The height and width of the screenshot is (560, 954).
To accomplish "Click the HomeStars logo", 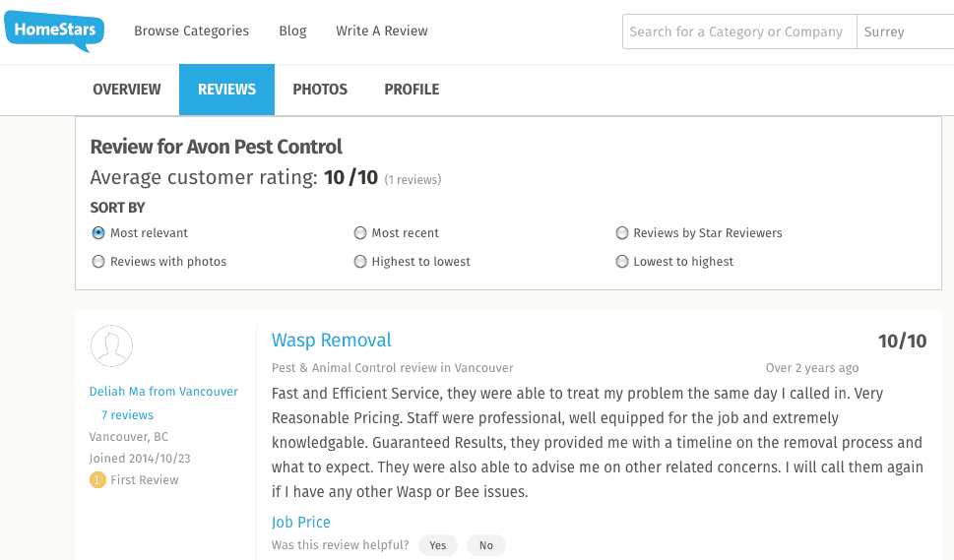I will click(x=54, y=31).
